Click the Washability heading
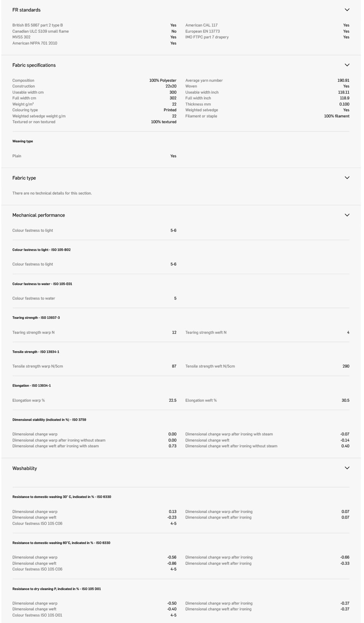This screenshot has height=623, width=364. [25, 468]
